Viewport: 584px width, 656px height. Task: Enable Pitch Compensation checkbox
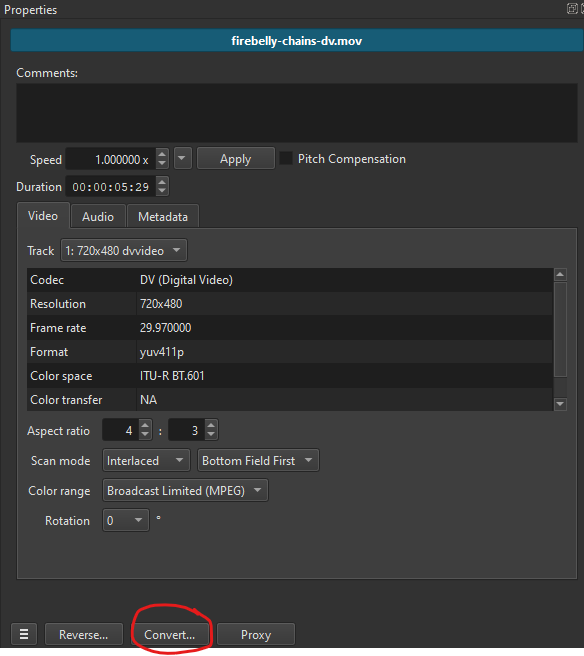point(286,159)
